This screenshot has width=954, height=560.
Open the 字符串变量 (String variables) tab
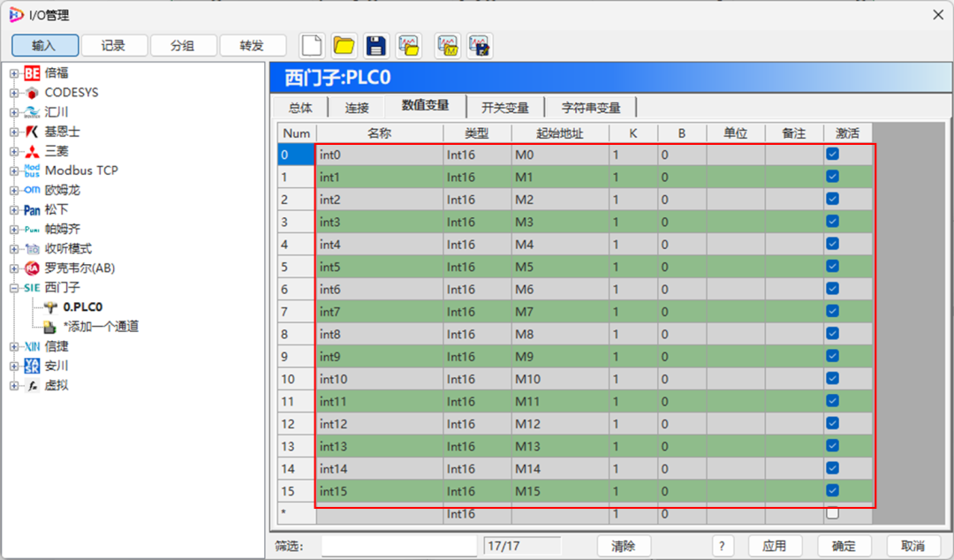pyautogui.click(x=591, y=108)
